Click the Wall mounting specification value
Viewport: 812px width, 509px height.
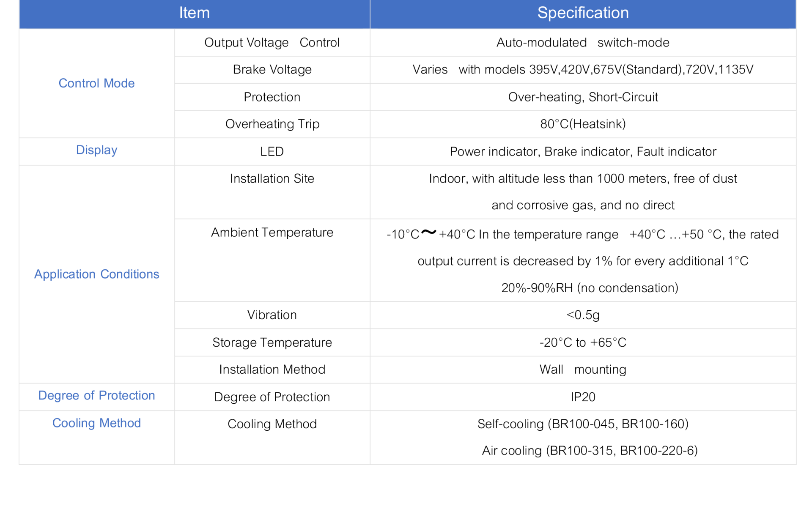(x=583, y=369)
